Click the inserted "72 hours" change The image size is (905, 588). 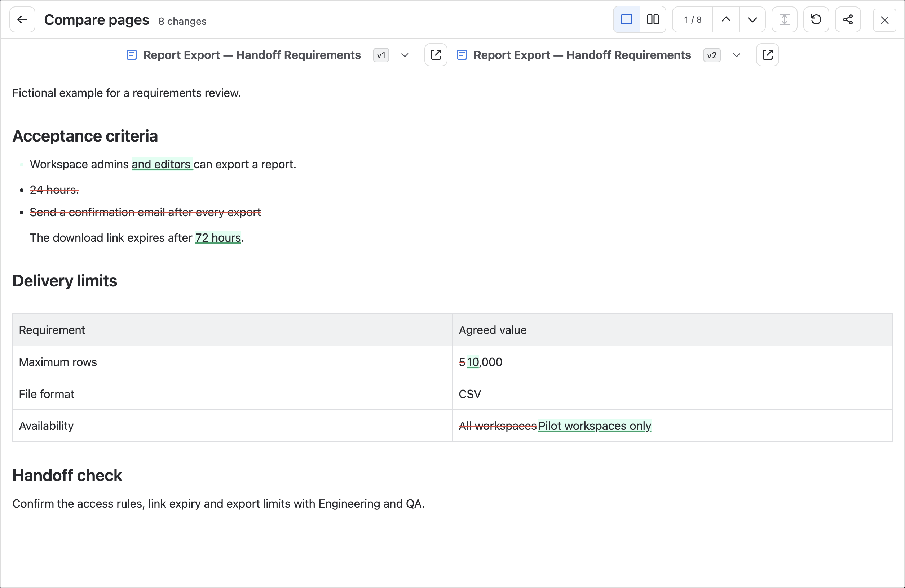[218, 238]
